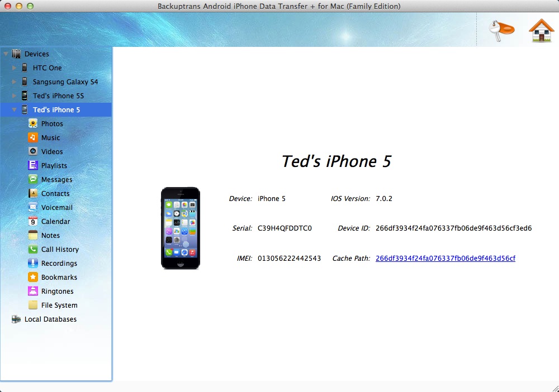
Task: Open the Cache Path link
Action: coord(446,259)
